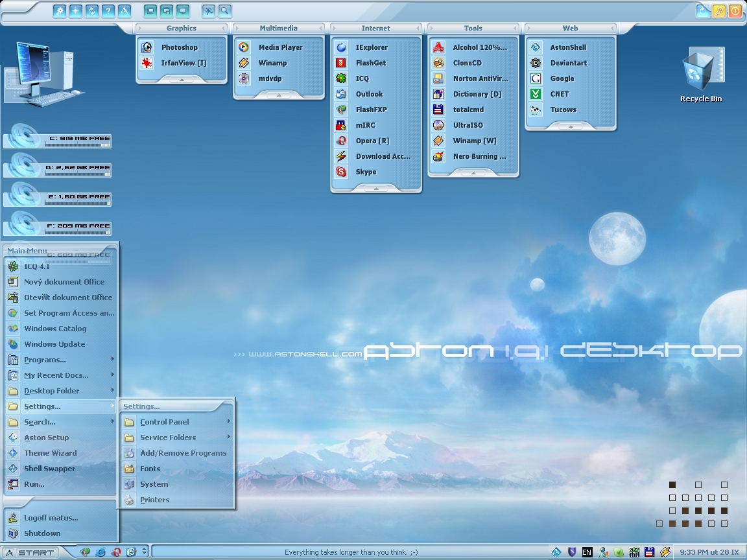
Task: Choose Aston Setup in Main Menu
Action: (61, 437)
